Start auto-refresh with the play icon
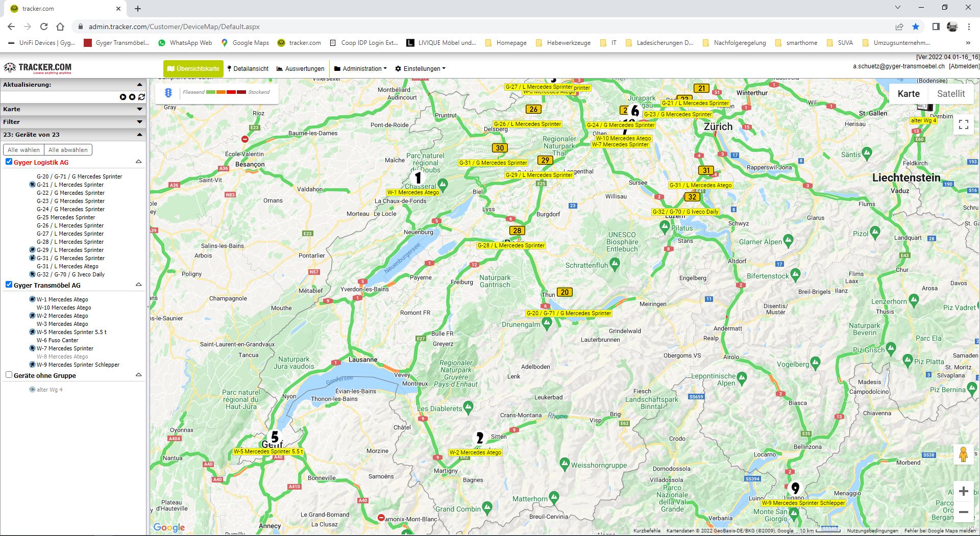Viewport: 980px width, 536px height. [123, 97]
